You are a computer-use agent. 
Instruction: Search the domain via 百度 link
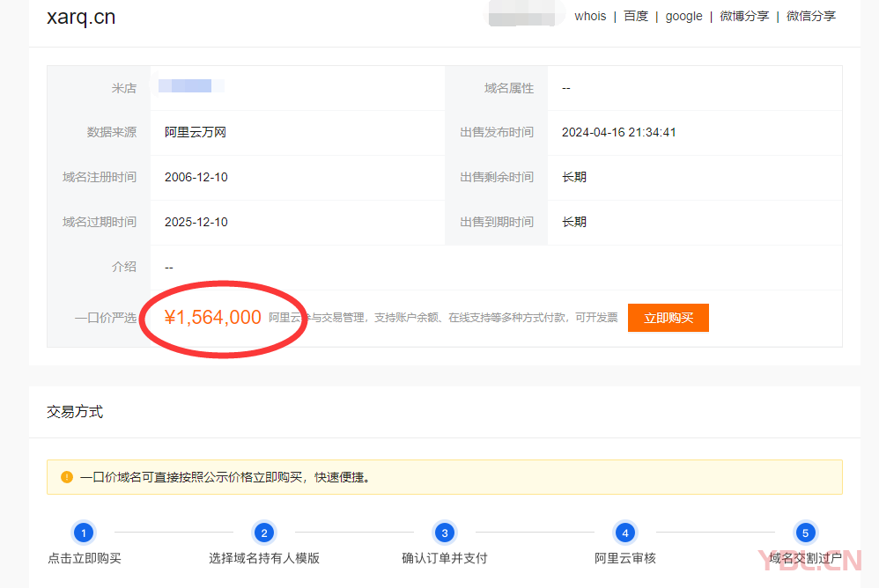[x=636, y=16]
